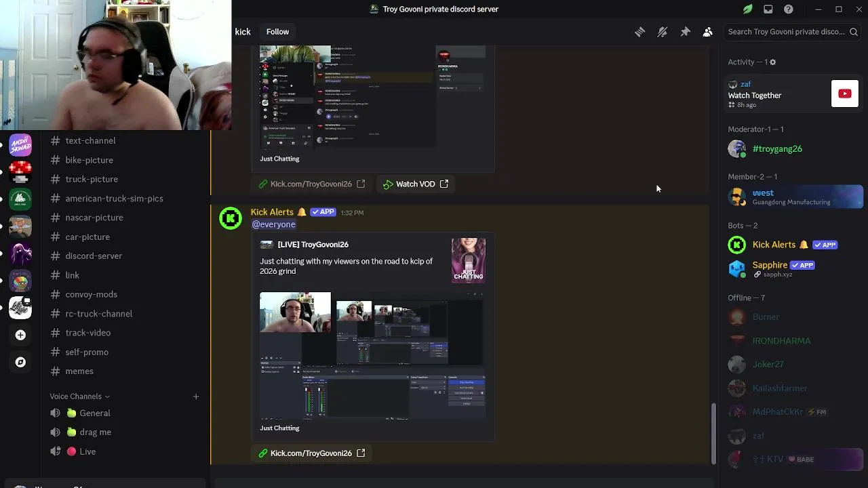This screenshot has width=868, height=488.
Task: Open the Just Chatting category thumbnail
Action: (469, 260)
